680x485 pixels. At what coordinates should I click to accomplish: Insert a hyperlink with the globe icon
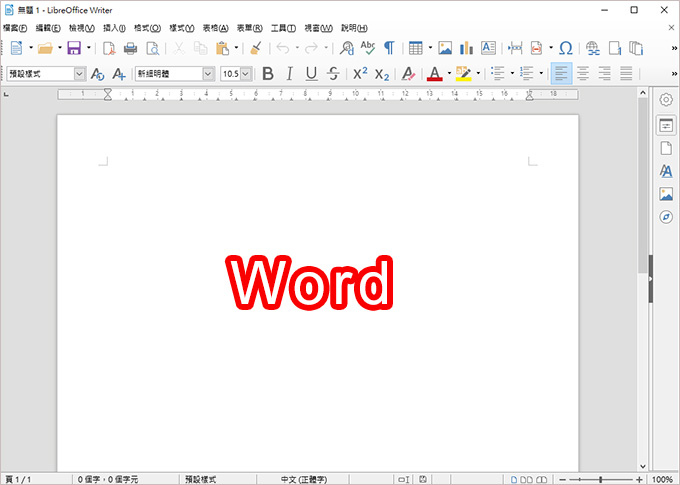tap(593, 48)
